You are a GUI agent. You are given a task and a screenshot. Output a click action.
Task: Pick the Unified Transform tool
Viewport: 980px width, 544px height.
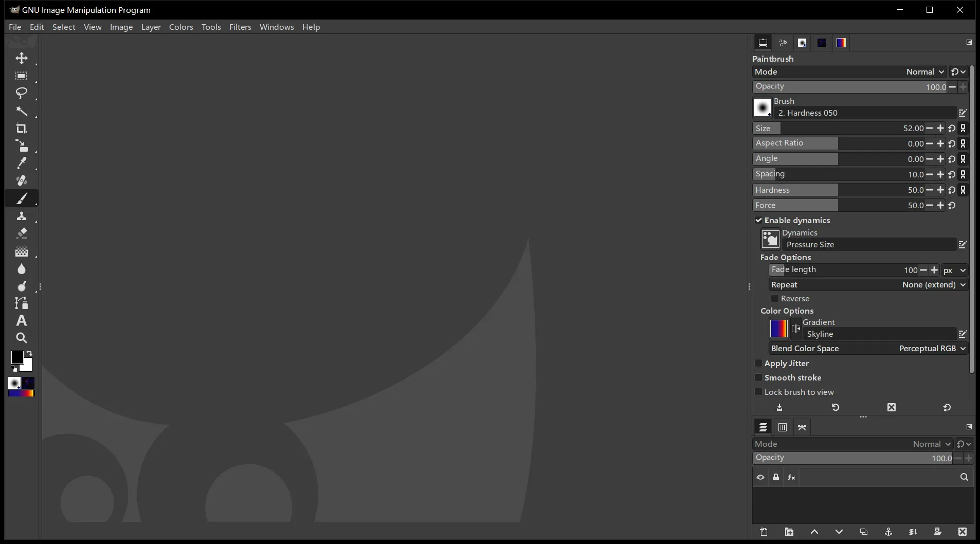click(x=22, y=146)
